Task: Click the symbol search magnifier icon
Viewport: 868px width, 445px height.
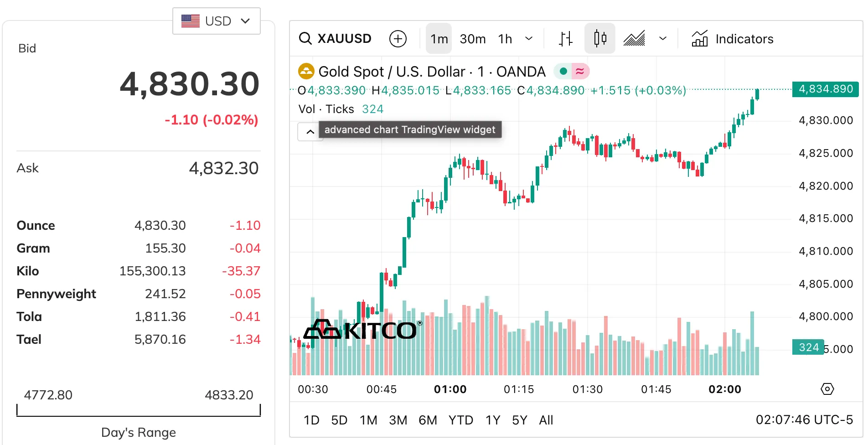Action: point(305,39)
